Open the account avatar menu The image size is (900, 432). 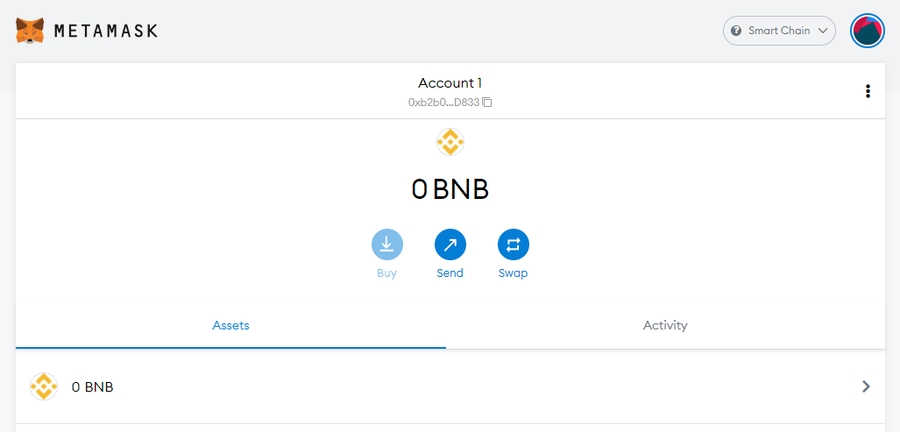pos(867,31)
